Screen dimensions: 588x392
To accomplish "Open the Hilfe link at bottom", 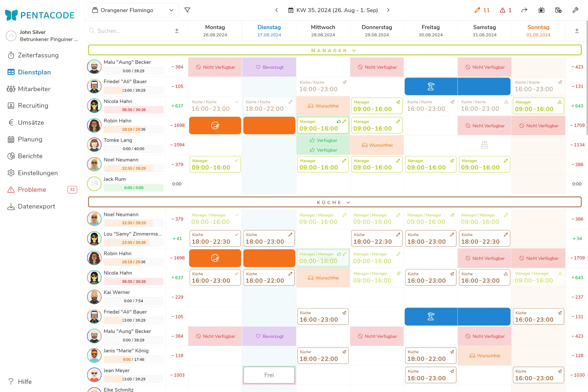I will pos(24,381).
